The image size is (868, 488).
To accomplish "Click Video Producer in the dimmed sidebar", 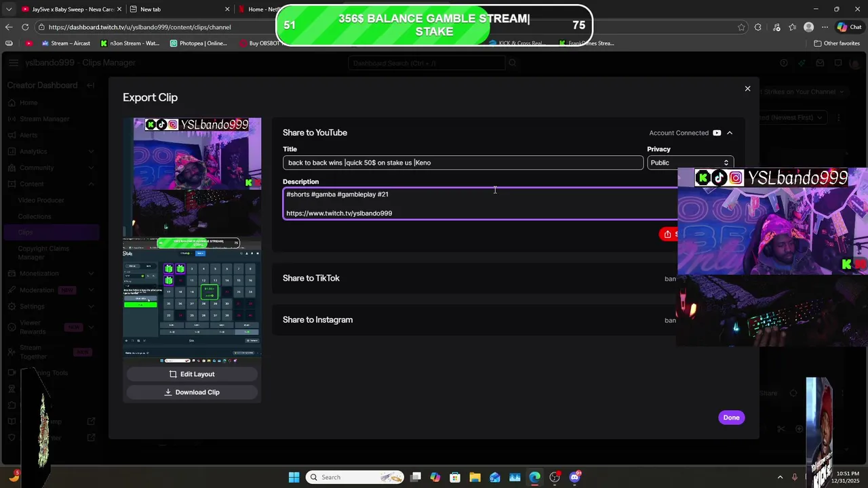I will pyautogui.click(x=41, y=201).
